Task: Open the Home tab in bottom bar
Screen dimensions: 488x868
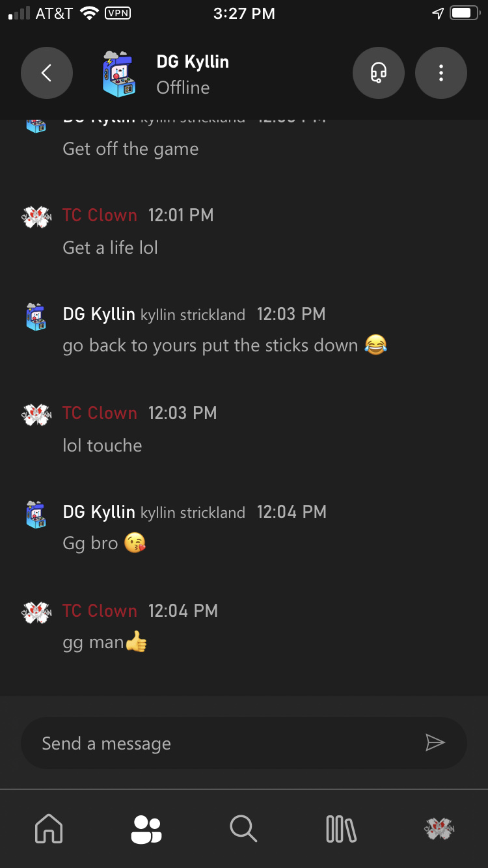Action: click(49, 829)
